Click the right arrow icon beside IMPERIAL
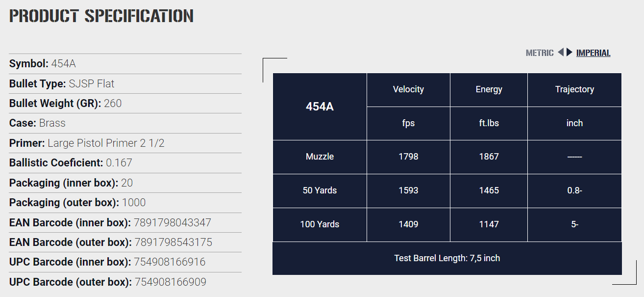 570,53
